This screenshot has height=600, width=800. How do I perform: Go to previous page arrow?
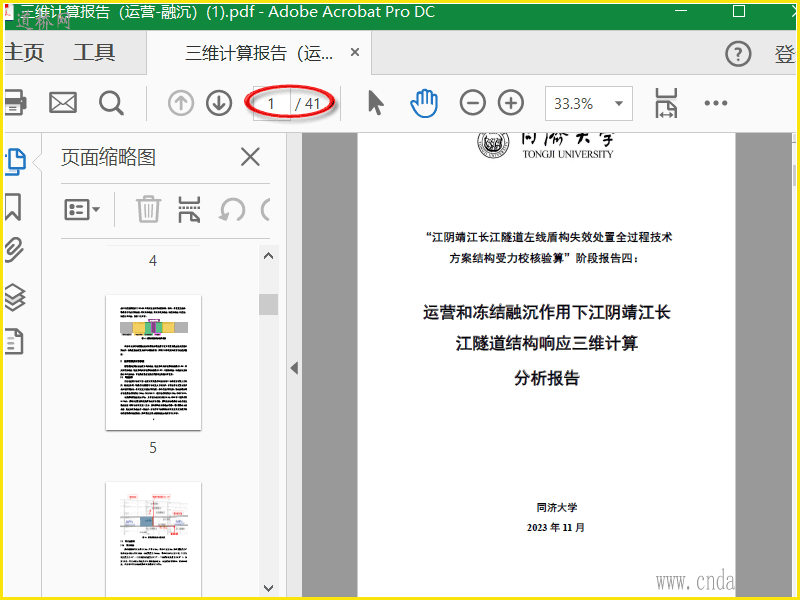click(181, 103)
